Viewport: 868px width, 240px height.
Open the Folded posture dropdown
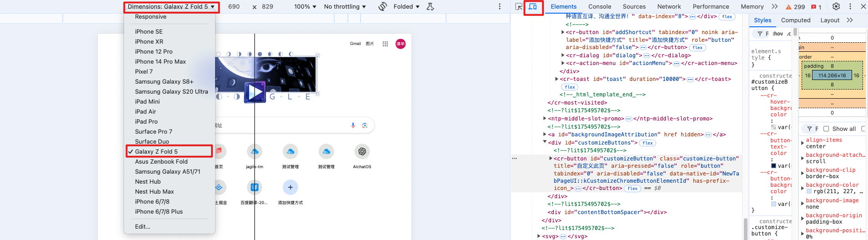pyautogui.click(x=406, y=6)
